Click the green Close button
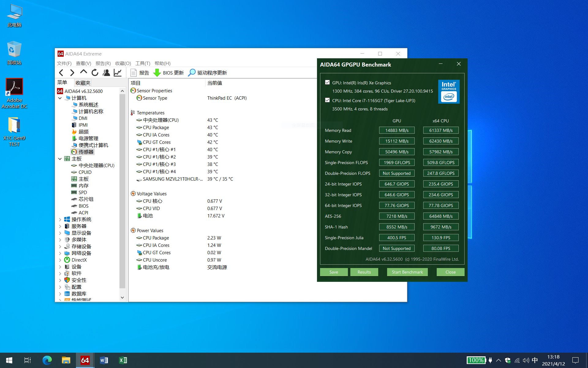 (450, 272)
